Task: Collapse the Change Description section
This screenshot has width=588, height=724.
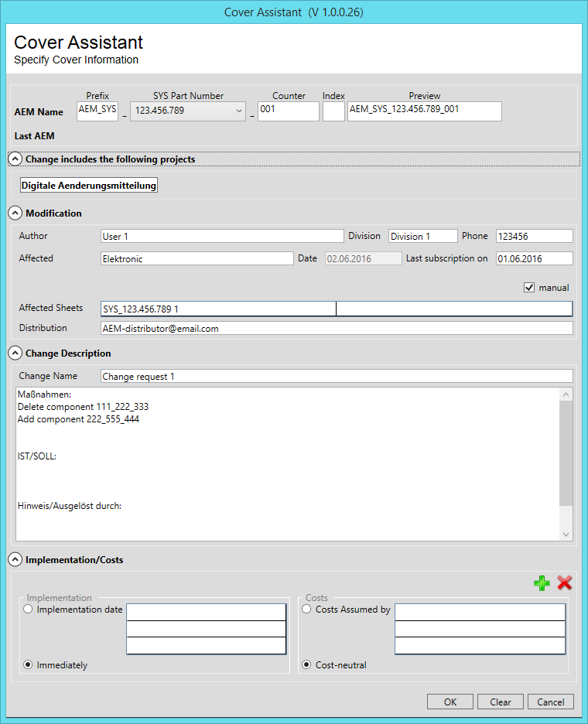Action: pos(15,353)
